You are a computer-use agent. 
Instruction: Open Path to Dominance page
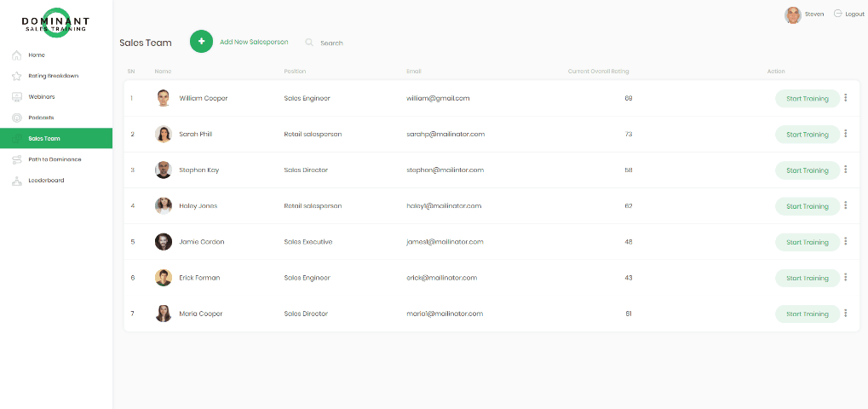tap(56, 159)
